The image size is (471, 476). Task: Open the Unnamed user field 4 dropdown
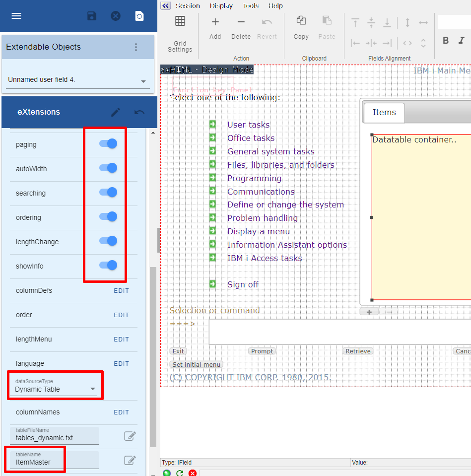click(143, 81)
